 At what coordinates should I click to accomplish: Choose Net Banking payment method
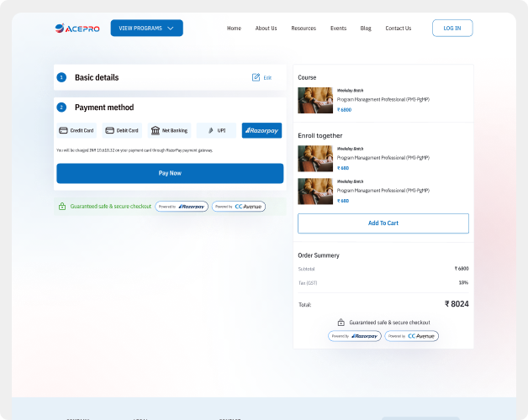[x=170, y=131]
